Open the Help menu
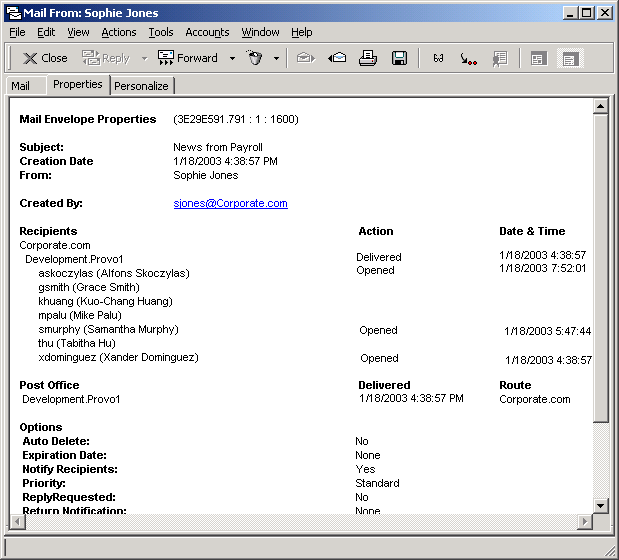The image size is (619, 560). 302,32
